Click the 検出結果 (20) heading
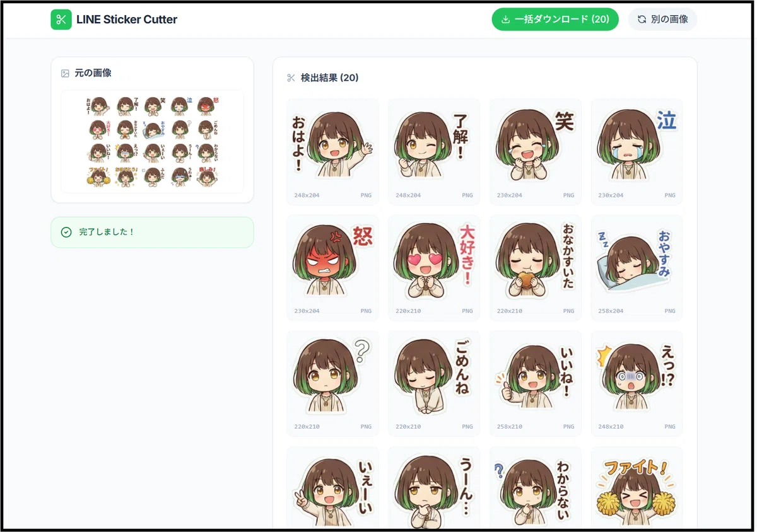This screenshot has height=532, width=757. (x=329, y=78)
